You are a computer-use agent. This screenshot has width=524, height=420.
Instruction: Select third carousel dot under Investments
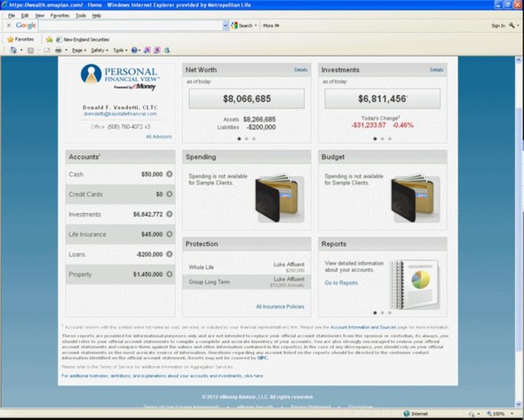pyautogui.click(x=390, y=139)
